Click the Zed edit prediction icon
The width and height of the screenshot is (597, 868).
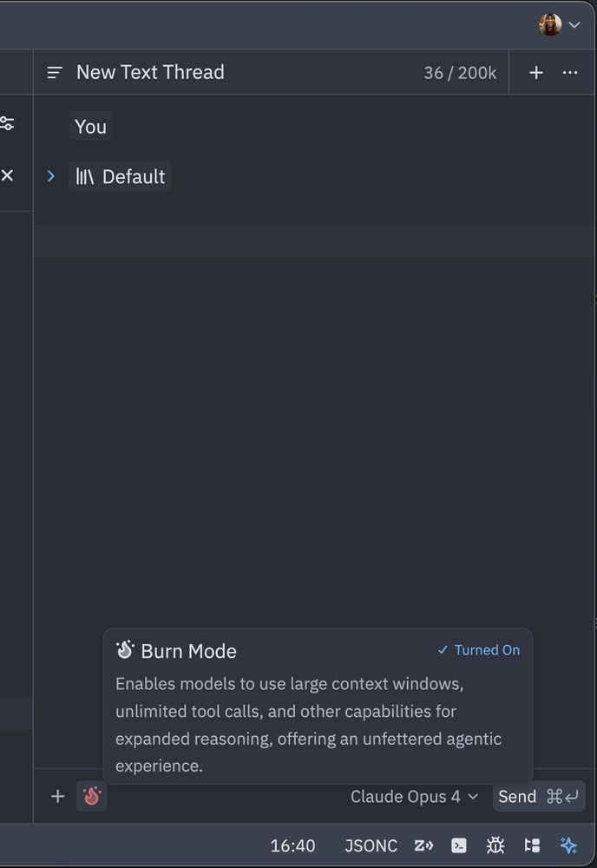423,845
